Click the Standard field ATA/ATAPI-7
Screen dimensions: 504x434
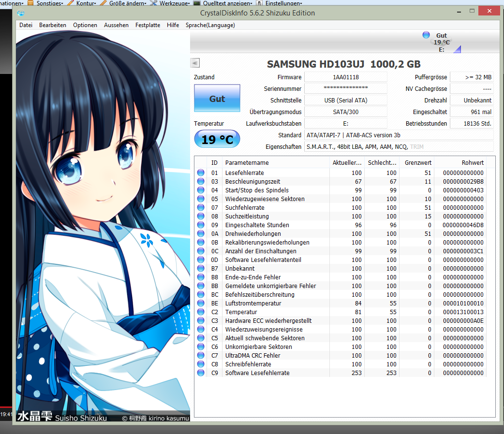tap(399, 135)
